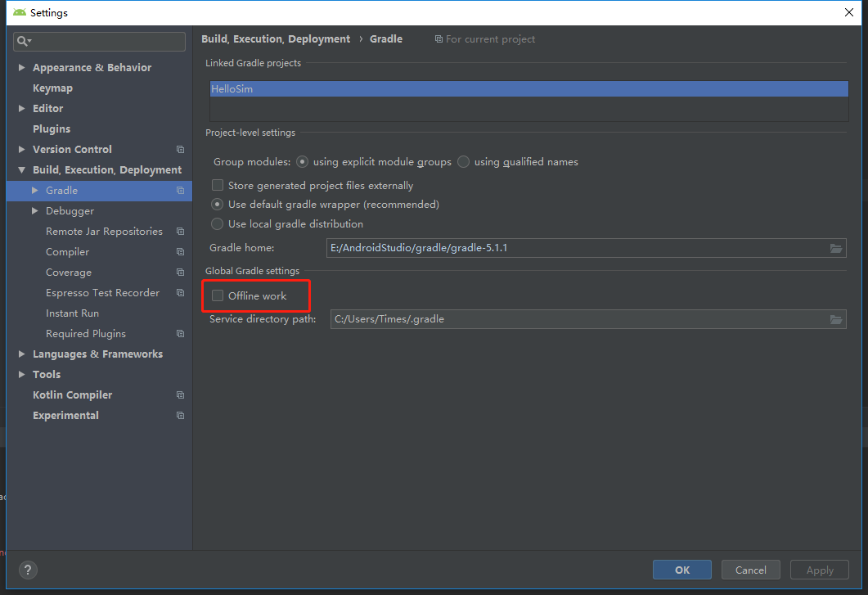Check Store generated project files externally
The width and height of the screenshot is (868, 595).
click(218, 185)
